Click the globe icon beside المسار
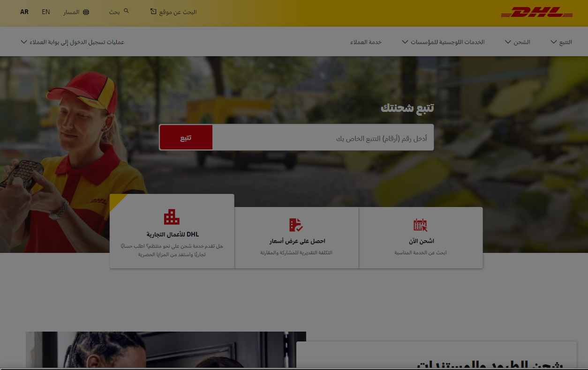588x370 pixels. pyautogui.click(x=86, y=12)
